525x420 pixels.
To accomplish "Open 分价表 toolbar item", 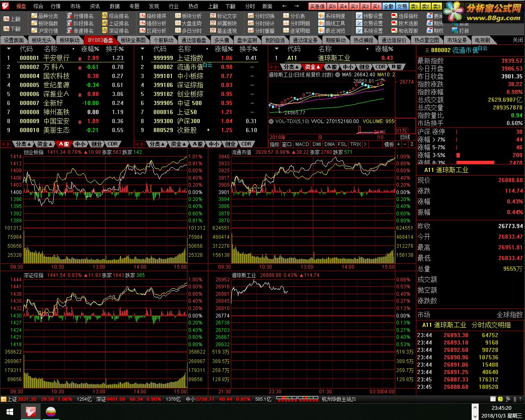I will [294, 16].
